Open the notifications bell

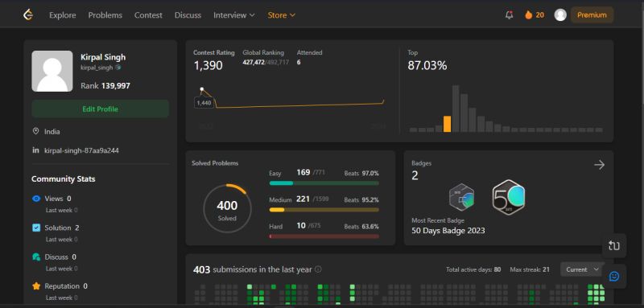click(x=510, y=15)
